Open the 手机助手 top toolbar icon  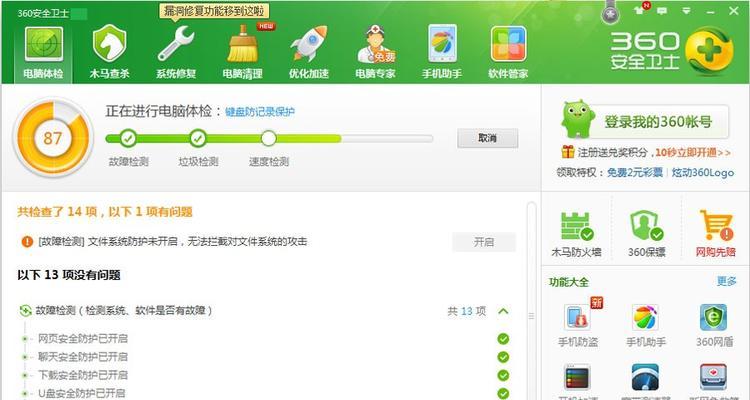point(442,52)
